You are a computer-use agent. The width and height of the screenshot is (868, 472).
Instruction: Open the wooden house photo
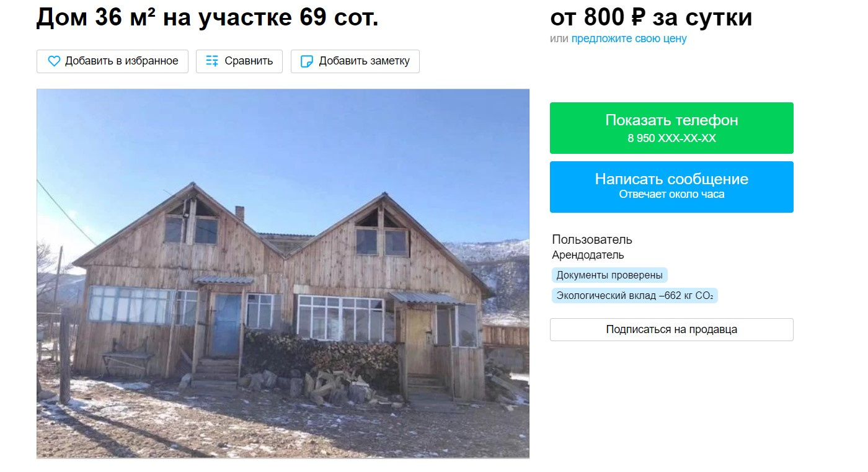tap(283, 274)
